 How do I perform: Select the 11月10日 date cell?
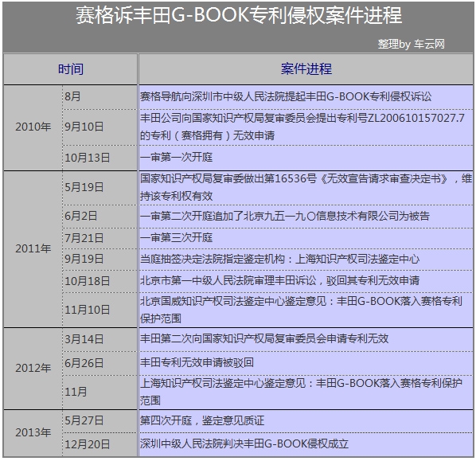(x=99, y=310)
